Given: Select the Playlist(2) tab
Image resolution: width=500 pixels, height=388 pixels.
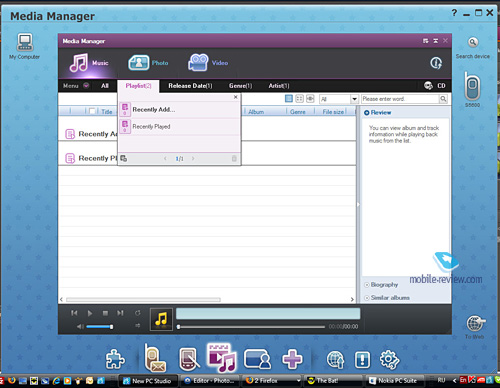Looking at the screenshot, I should click(x=138, y=86).
